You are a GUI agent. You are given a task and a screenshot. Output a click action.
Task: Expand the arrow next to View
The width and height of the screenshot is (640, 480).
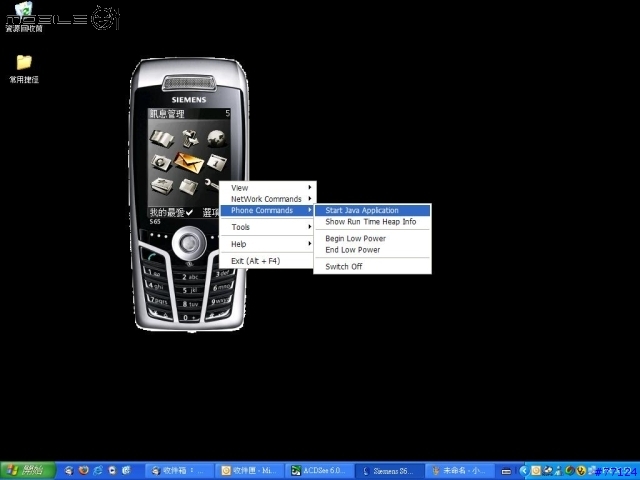tap(310, 187)
